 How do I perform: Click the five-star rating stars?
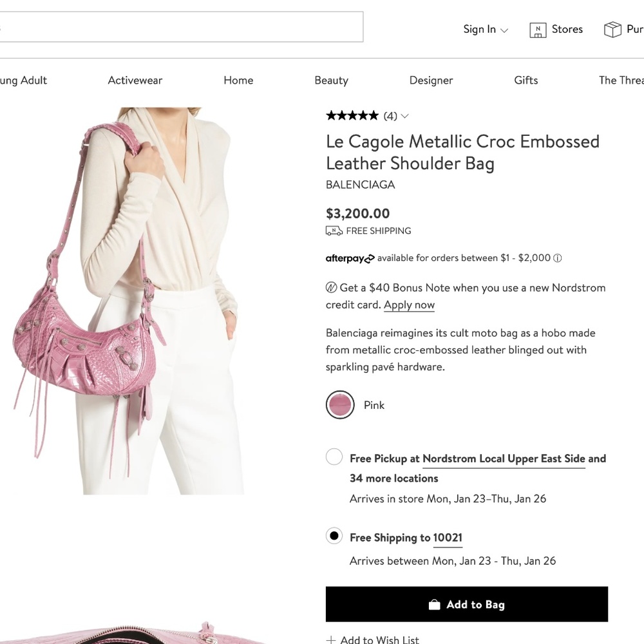point(352,115)
